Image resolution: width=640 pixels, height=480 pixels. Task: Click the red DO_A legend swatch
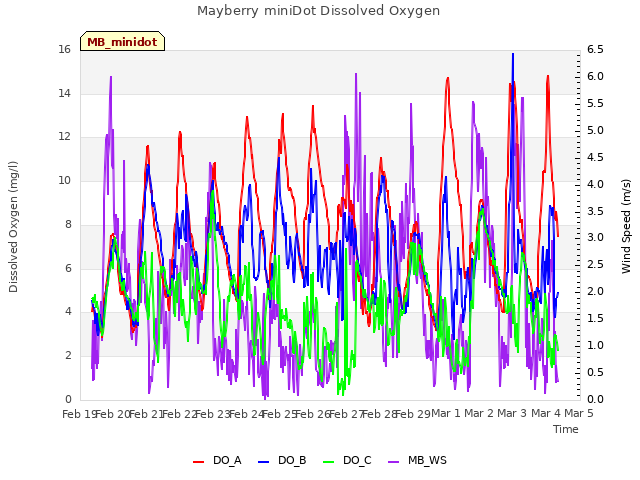pyautogui.click(x=198, y=462)
